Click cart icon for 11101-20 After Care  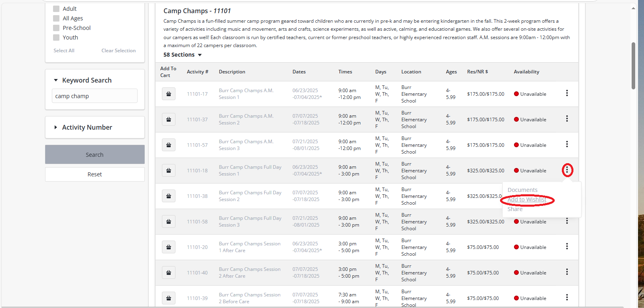coord(169,247)
